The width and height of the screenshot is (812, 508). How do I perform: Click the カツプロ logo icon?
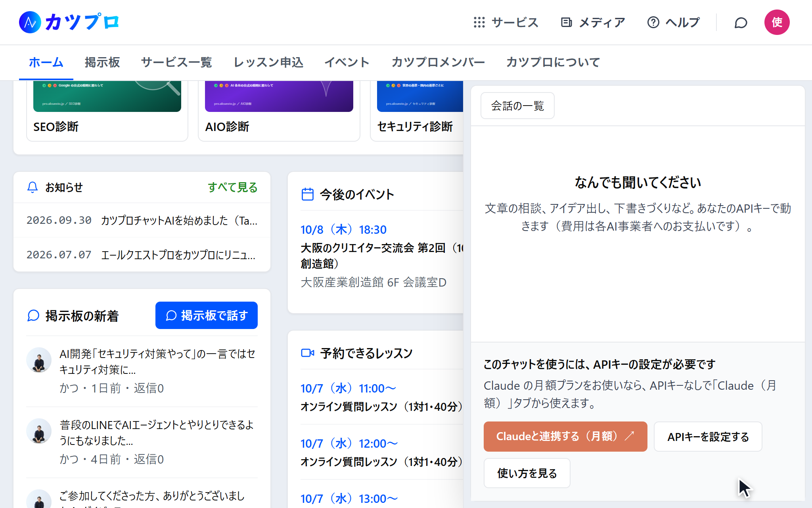pos(30,22)
